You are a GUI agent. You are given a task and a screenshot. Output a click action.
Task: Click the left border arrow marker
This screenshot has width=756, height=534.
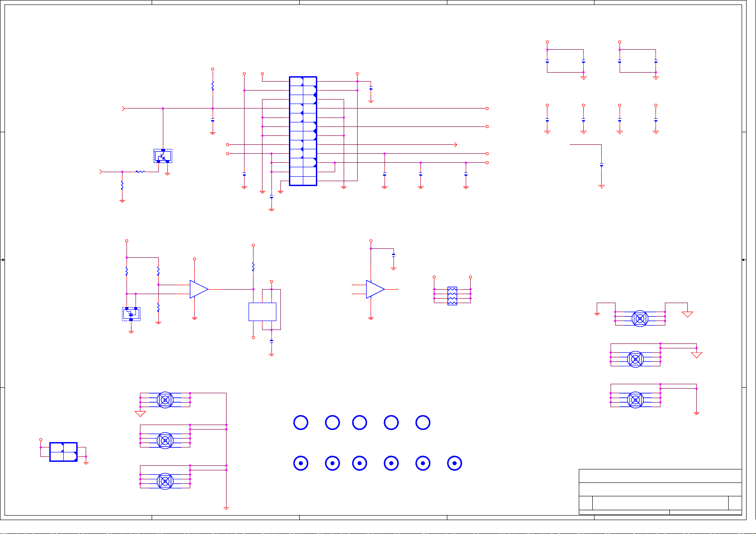pos(3,260)
